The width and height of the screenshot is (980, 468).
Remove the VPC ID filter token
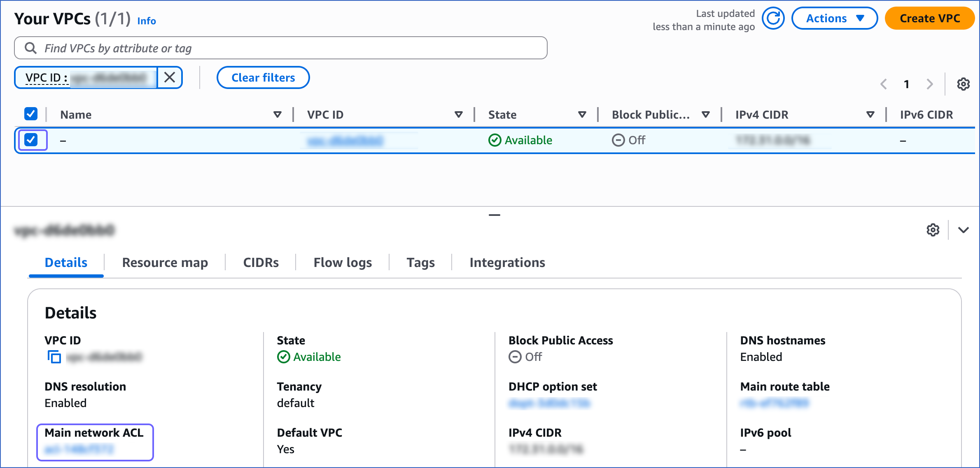tap(170, 77)
